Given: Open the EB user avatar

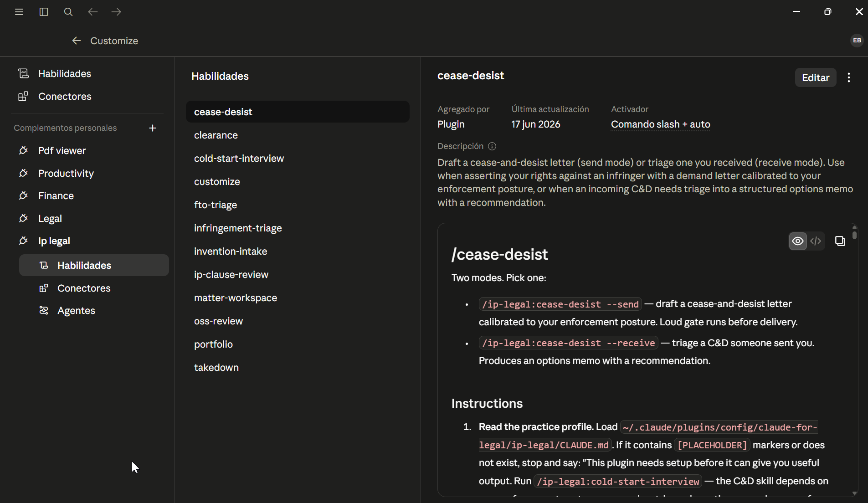Looking at the screenshot, I should (x=857, y=41).
